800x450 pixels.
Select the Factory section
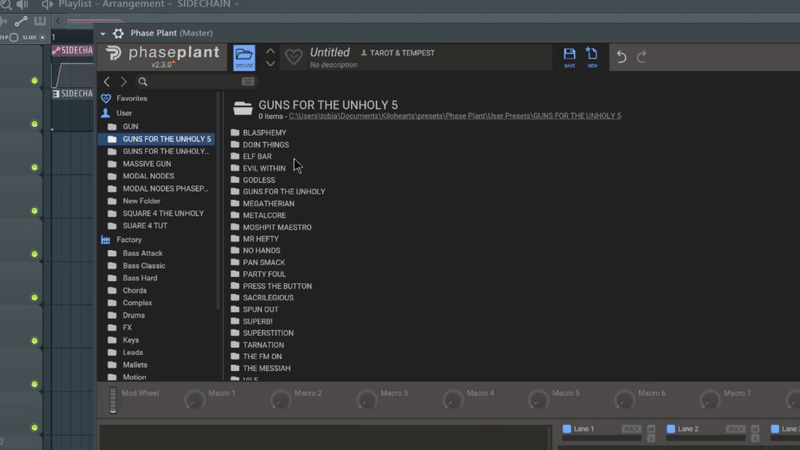[x=129, y=240]
